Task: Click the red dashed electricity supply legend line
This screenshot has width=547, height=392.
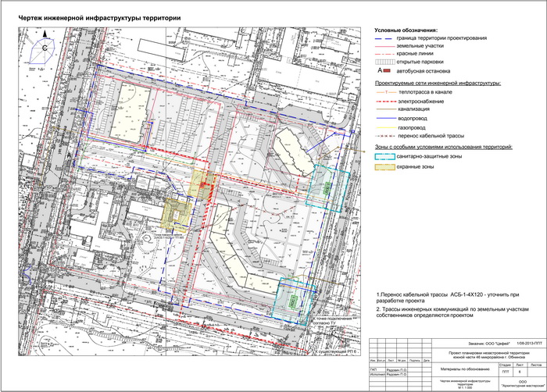Action: click(x=386, y=102)
